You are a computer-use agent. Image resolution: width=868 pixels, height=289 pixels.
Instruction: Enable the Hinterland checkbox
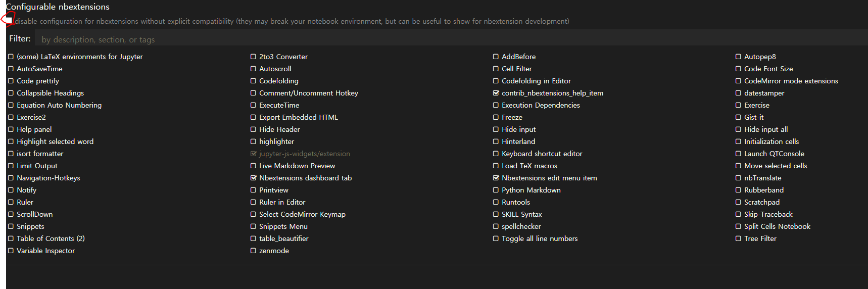(x=496, y=141)
